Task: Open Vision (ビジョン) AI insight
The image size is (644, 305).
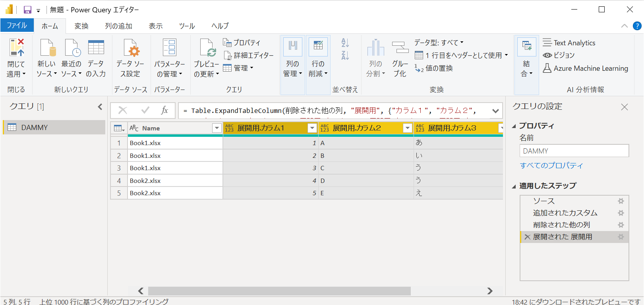Action: click(x=559, y=55)
